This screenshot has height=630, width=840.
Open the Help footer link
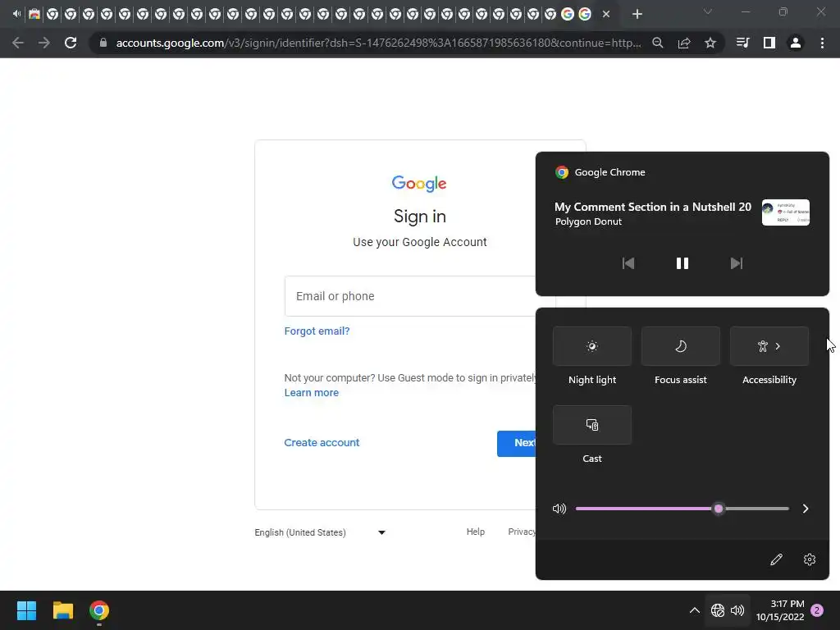475,532
